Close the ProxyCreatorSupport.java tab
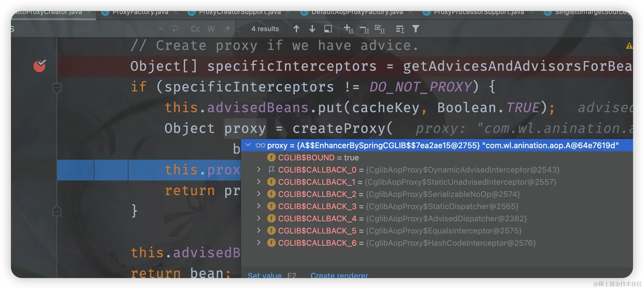The height and width of the screenshot is (289, 644). coord(288,13)
